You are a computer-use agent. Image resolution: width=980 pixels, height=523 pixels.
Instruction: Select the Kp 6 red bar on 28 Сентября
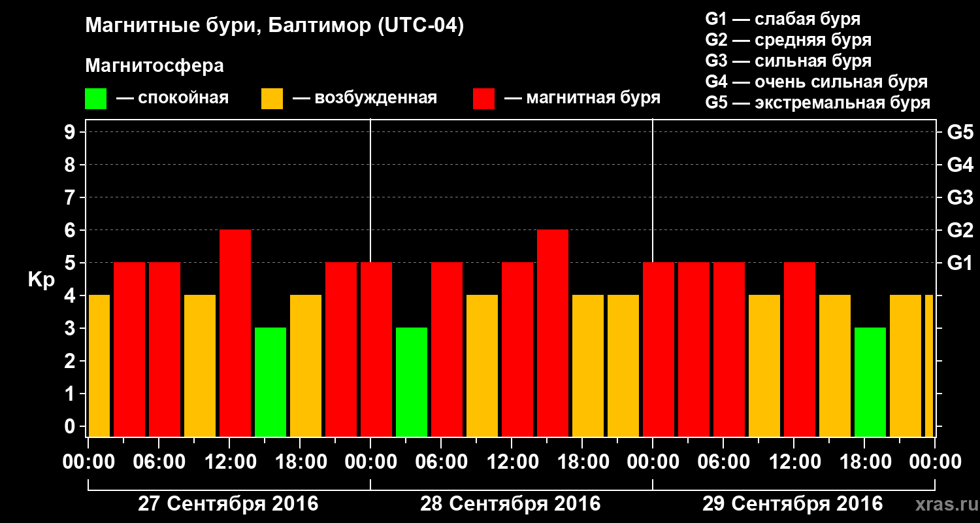tap(553, 333)
